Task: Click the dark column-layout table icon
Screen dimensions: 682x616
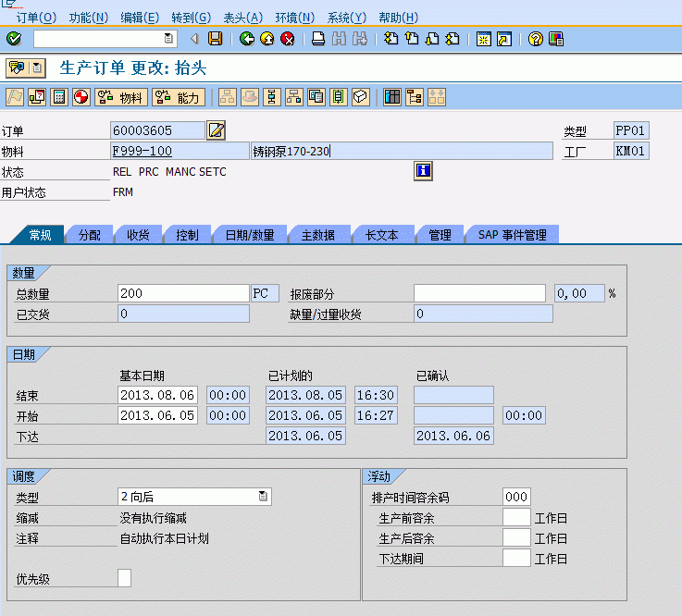Action: 391,97
